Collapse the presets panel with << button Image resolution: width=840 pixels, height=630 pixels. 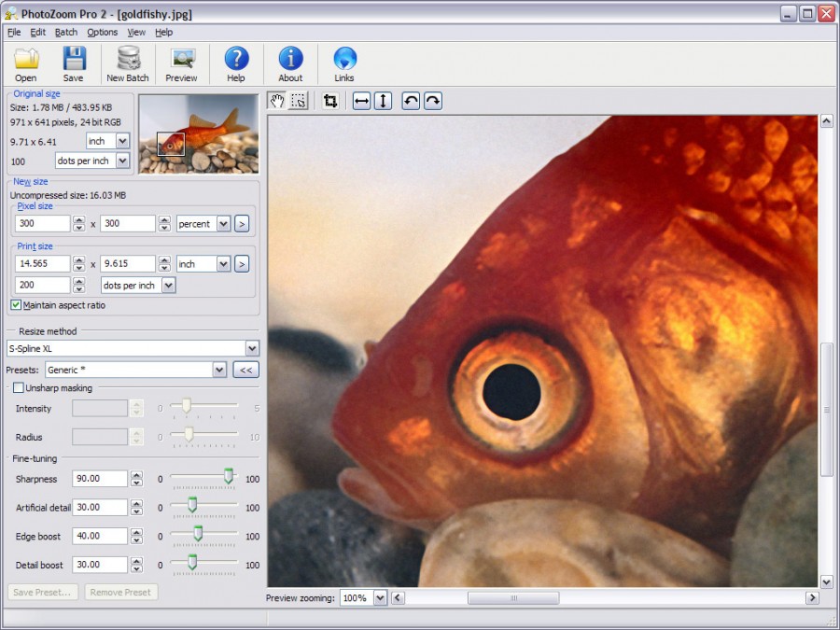click(x=245, y=370)
